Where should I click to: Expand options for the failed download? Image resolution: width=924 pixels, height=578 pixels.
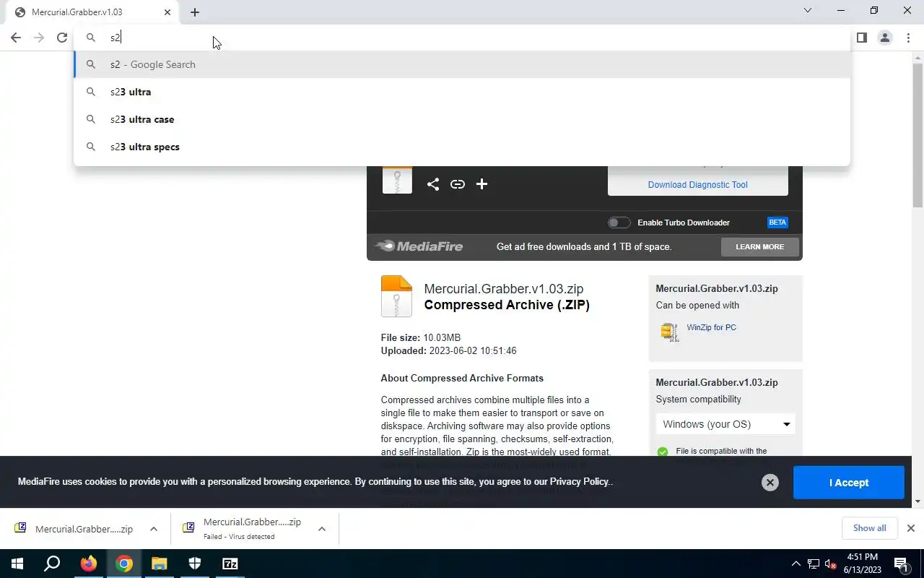[x=322, y=529]
